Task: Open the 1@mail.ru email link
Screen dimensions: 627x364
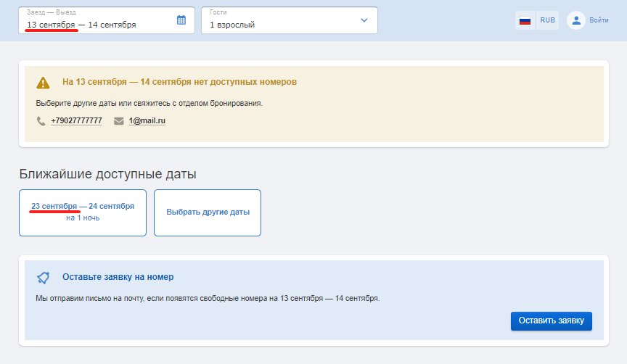Action: 147,120
